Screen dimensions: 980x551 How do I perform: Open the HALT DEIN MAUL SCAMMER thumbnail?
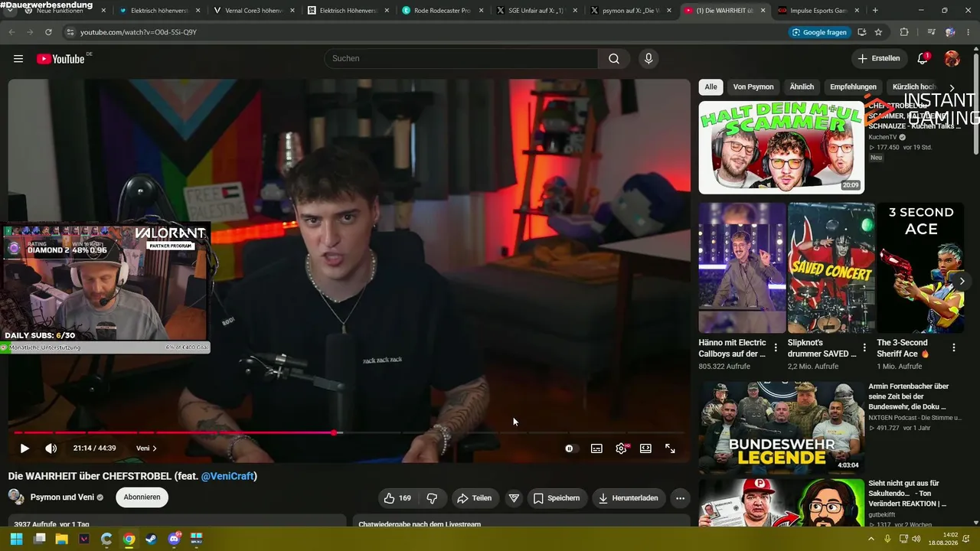781,148
